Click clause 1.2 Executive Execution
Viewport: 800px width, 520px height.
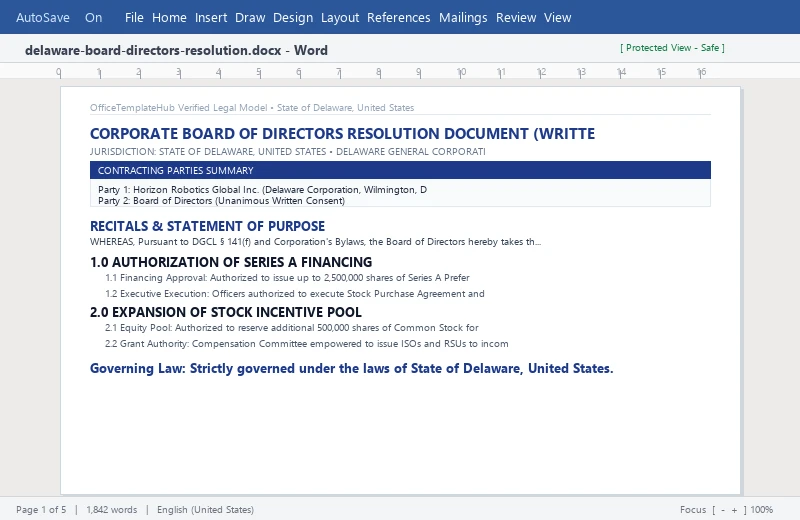click(x=295, y=293)
